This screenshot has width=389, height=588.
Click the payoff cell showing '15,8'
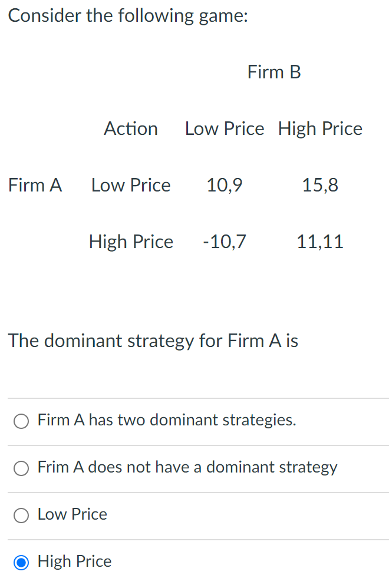point(320,185)
